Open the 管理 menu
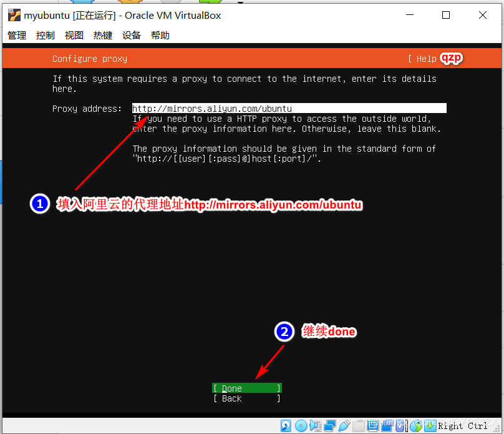 17,35
